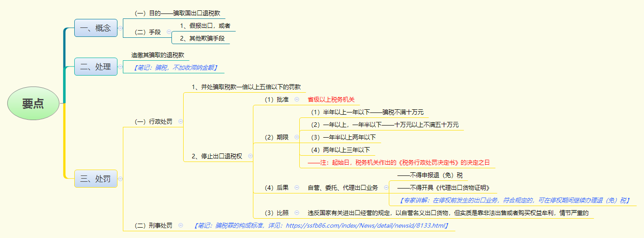Collapse the （二）刑事处罚 toggle
The image size is (644, 238).
180,225
